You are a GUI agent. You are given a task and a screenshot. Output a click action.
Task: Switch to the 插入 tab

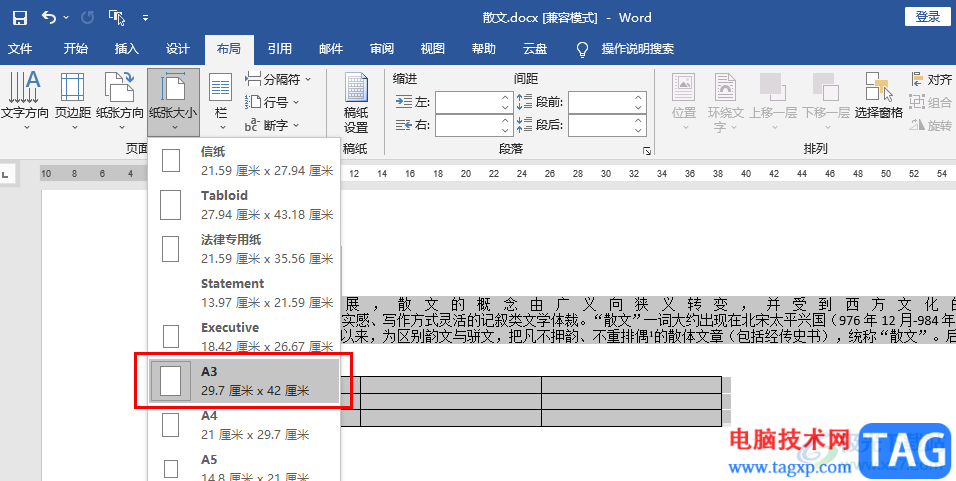[x=126, y=49]
